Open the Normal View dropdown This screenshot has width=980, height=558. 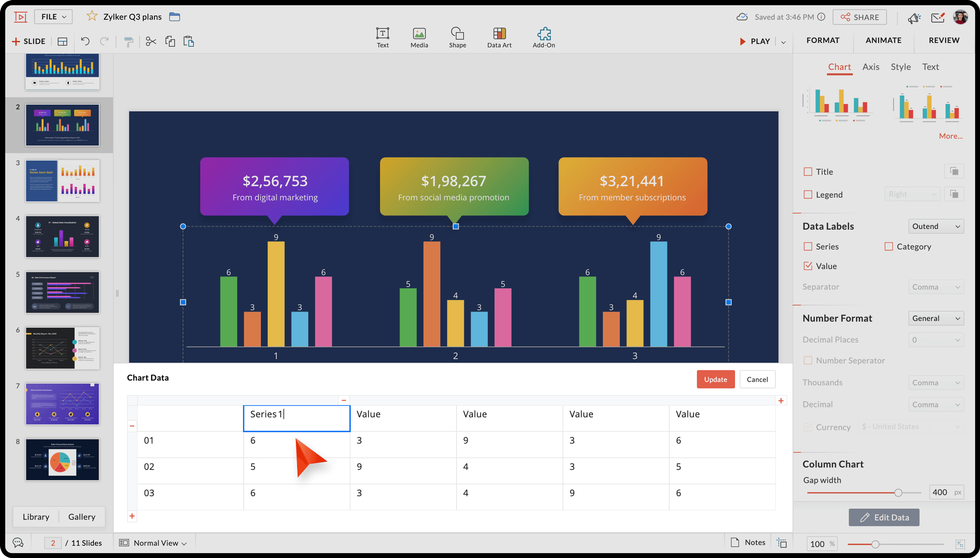(153, 543)
